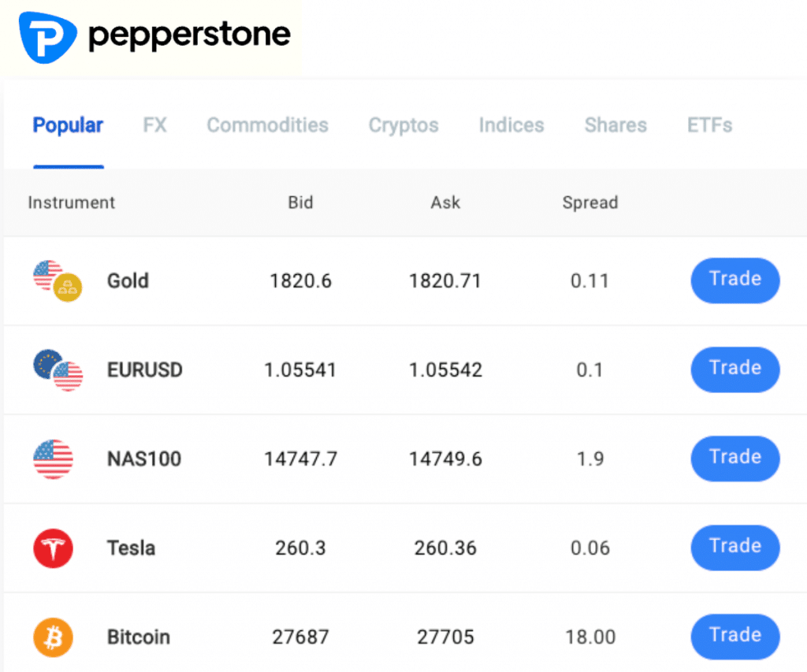Click the Bitcoin logo icon
807x672 pixels.
53,637
